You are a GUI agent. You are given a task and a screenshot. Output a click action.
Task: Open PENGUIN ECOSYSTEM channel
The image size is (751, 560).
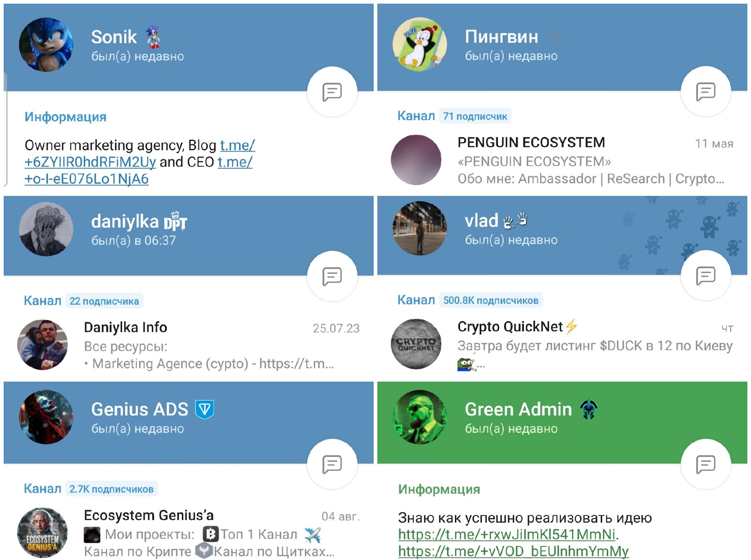click(562, 160)
